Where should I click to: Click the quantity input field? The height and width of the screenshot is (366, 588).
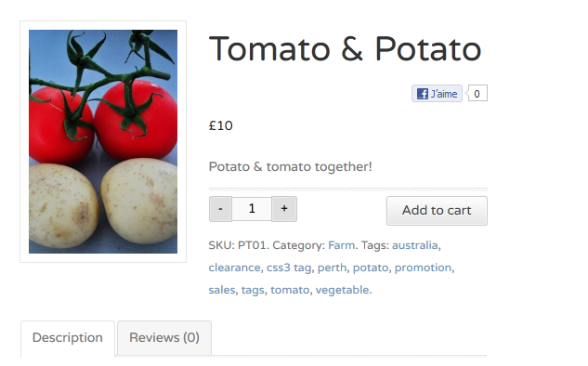(252, 209)
